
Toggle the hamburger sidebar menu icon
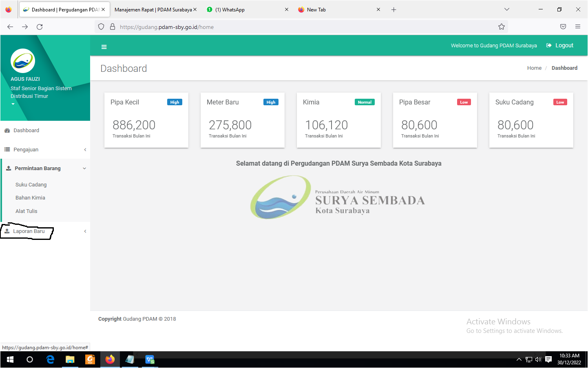coord(104,47)
